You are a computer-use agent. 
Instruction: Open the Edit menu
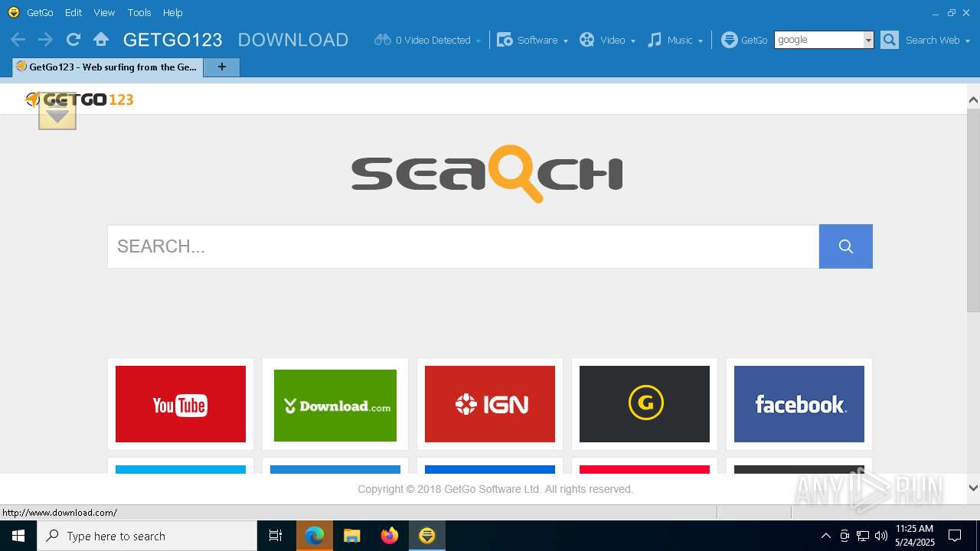coord(73,12)
